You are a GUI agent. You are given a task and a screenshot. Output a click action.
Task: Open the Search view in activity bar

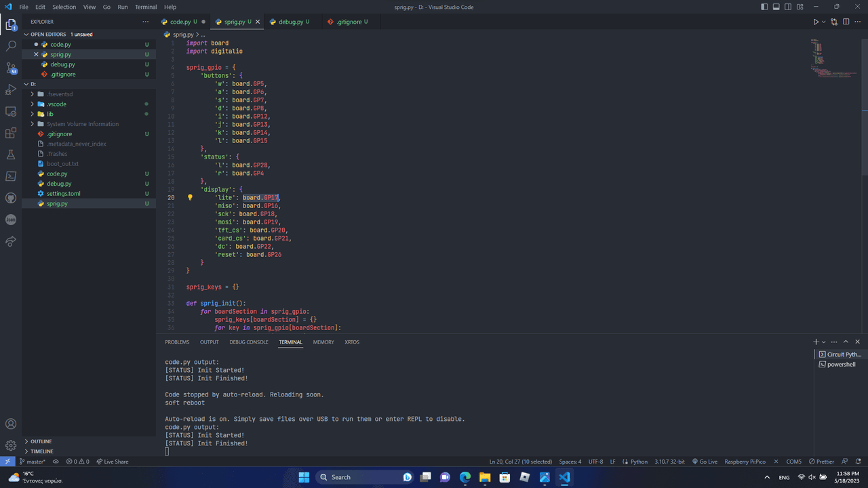(11, 46)
